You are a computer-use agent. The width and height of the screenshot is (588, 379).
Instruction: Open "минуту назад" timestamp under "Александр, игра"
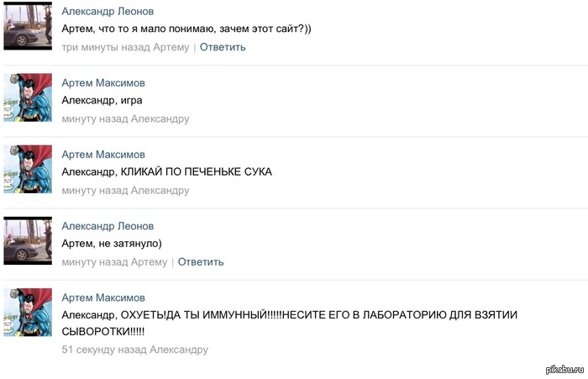coord(95,119)
